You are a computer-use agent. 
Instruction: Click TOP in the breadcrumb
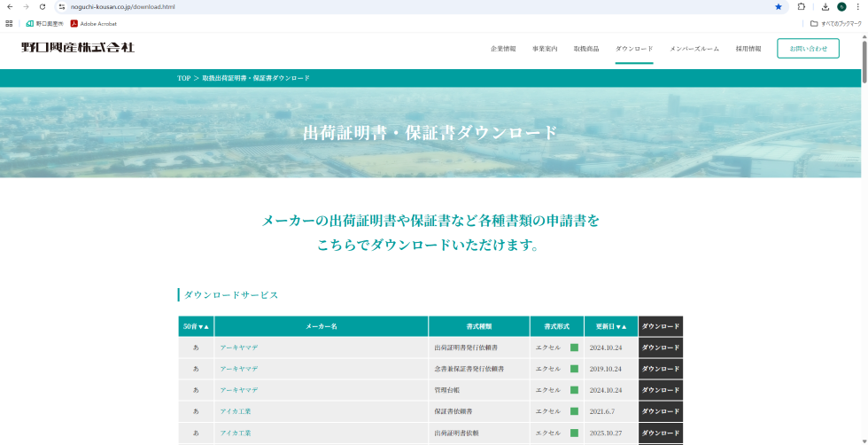click(x=183, y=78)
